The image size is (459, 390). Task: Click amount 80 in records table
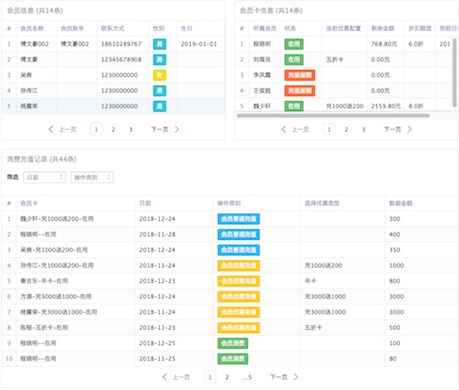point(393,359)
